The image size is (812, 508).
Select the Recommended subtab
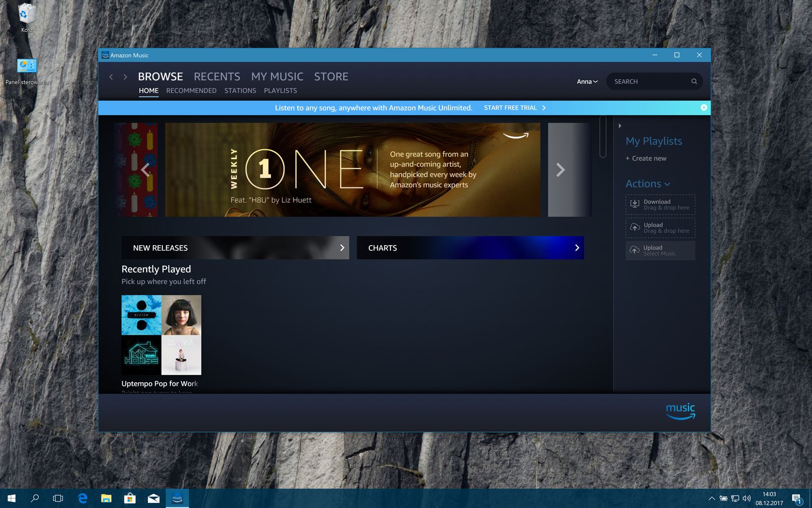pos(191,91)
